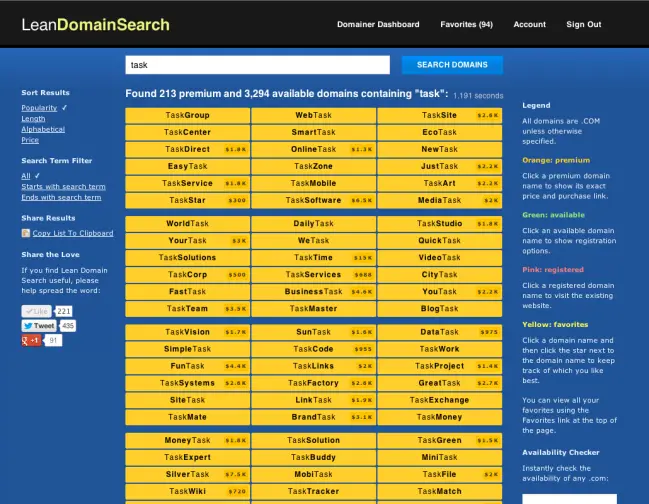Select the available domain TaskGroup

(x=187, y=115)
